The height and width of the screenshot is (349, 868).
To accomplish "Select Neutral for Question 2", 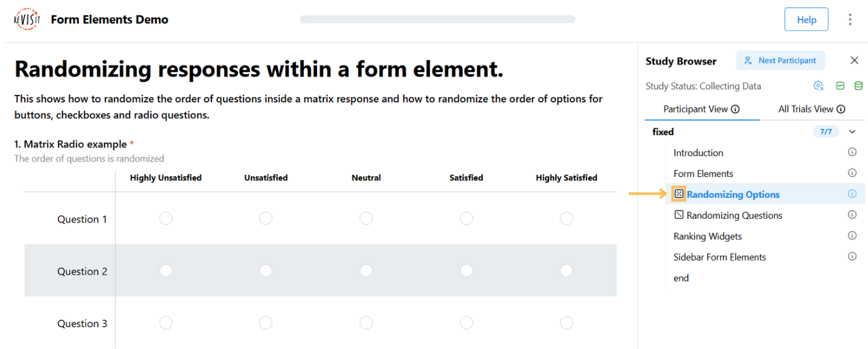I will (x=366, y=271).
